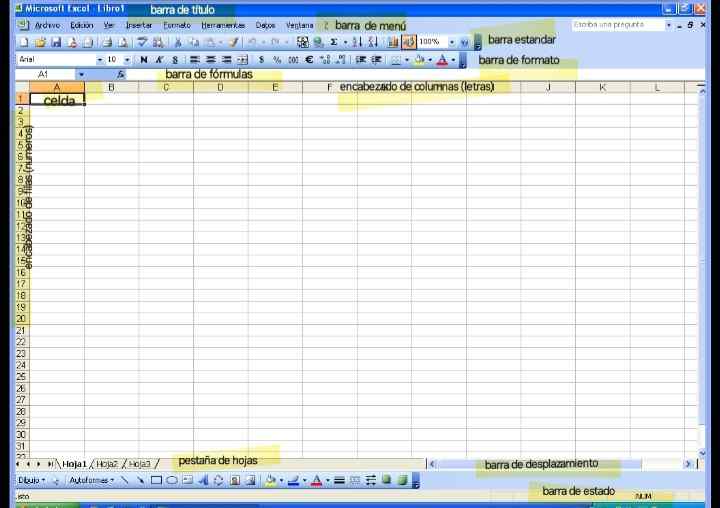Click the Save icon in standard toolbar
This screenshot has width=720, height=508.
[x=56, y=42]
